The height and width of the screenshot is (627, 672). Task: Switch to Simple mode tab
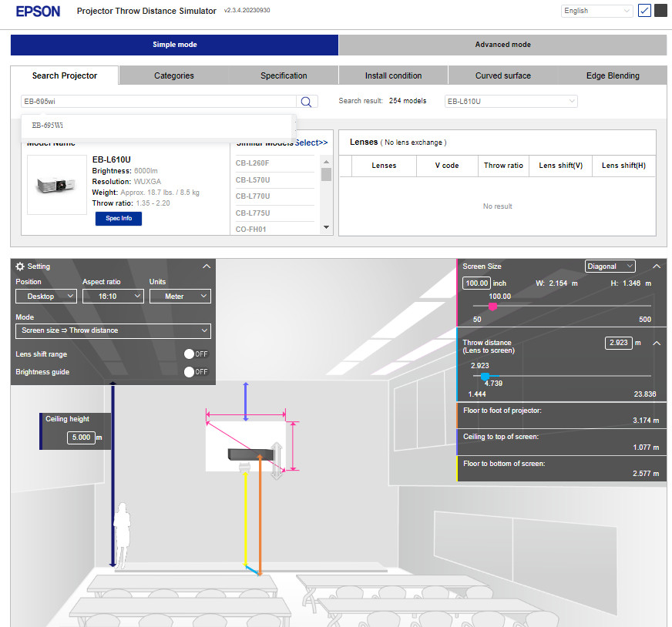click(x=174, y=45)
